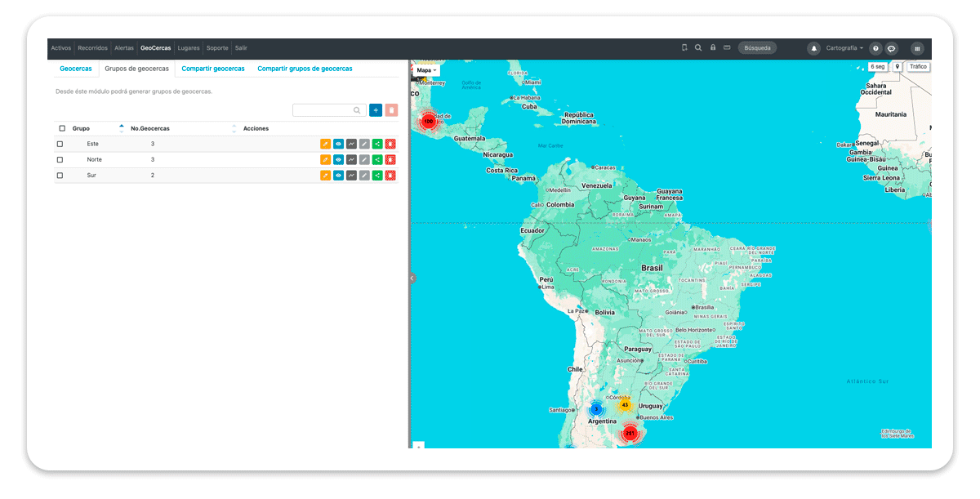Edit the Este group with the pencil icon
This screenshot has width=980, height=499.
click(364, 144)
